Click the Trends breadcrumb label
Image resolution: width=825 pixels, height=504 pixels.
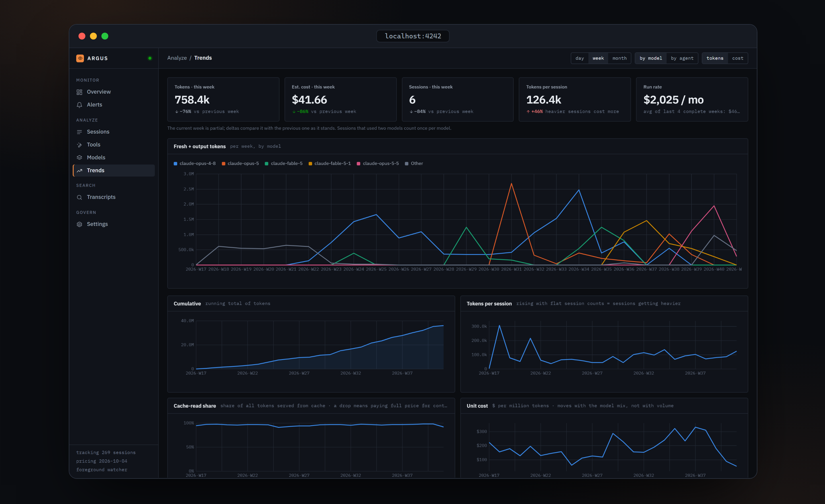pyautogui.click(x=203, y=58)
